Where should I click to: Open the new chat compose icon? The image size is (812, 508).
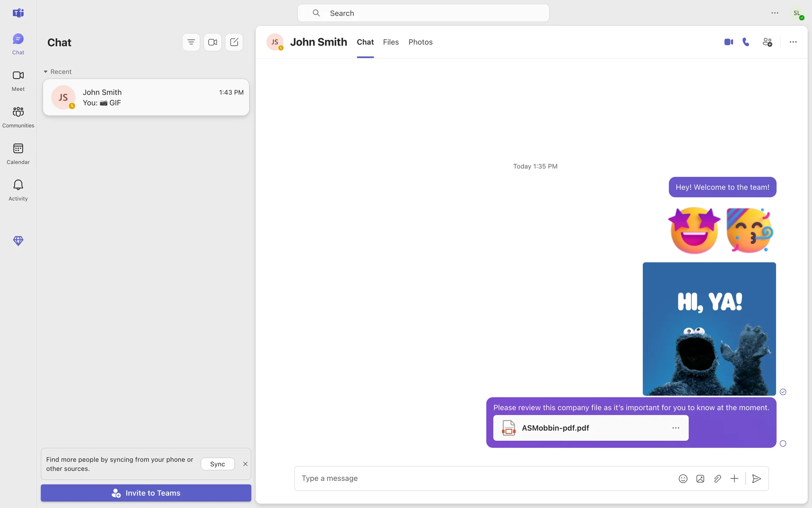[234, 42]
